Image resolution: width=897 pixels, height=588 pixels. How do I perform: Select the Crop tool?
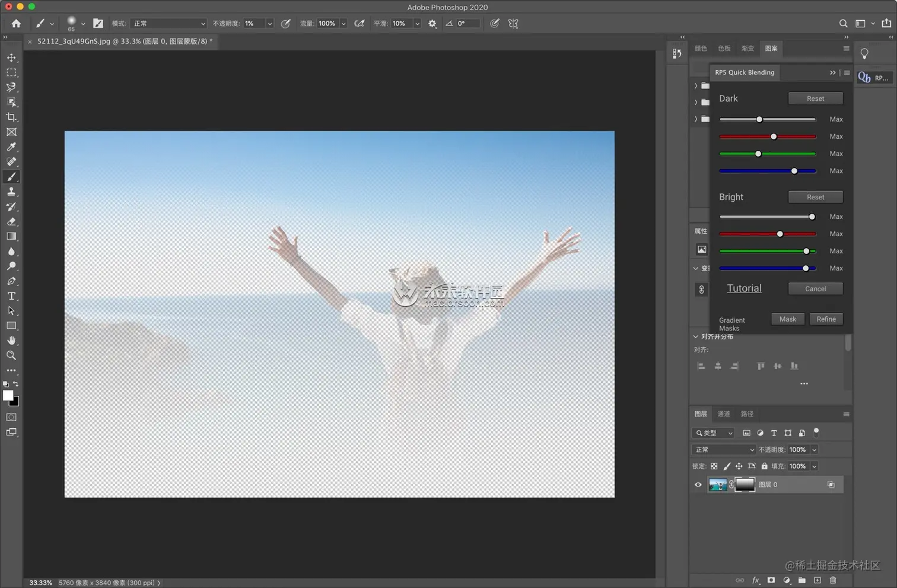tap(11, 117)
